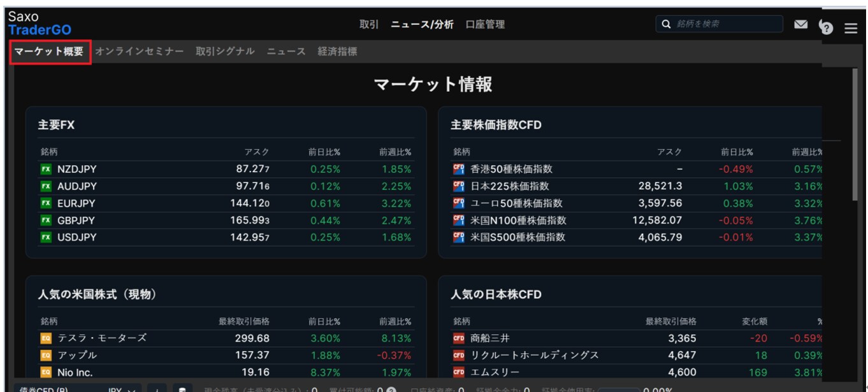Click the 人気の米国株式（現物） section heading
This screenshot has height=392, width=868.
(x=98, y=294)
